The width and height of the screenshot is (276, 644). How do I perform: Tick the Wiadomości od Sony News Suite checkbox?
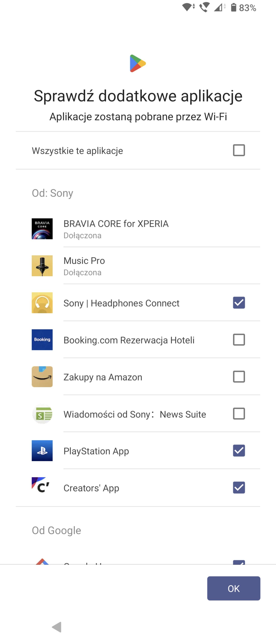pyautogui.click(x=239, y=414)
